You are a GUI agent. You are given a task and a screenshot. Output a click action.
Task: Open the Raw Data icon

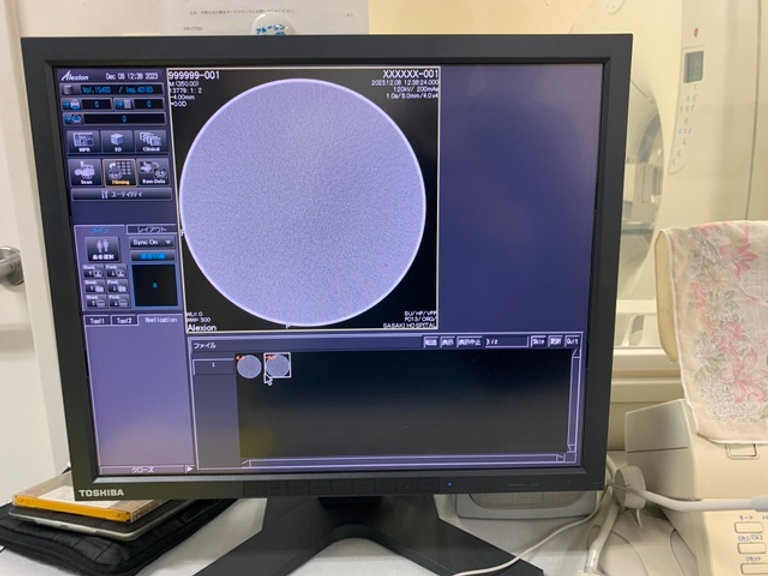(x=152, y=172)
